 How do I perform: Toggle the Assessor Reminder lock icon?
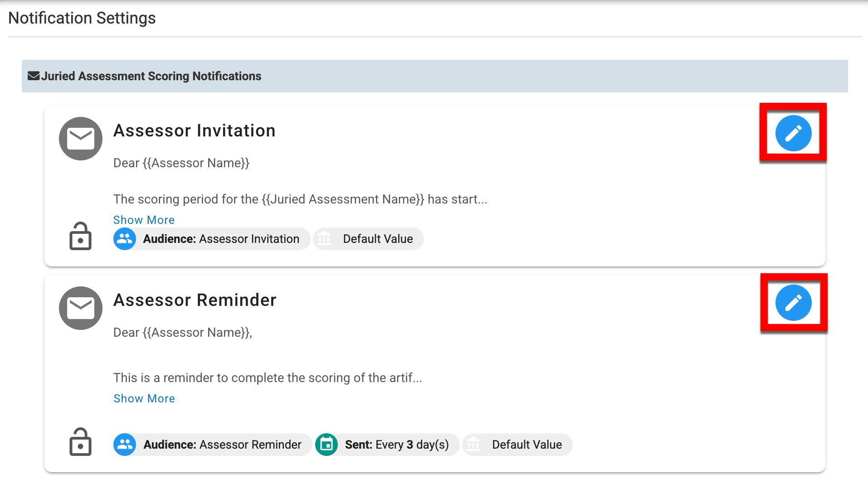(x=80, y=442)
